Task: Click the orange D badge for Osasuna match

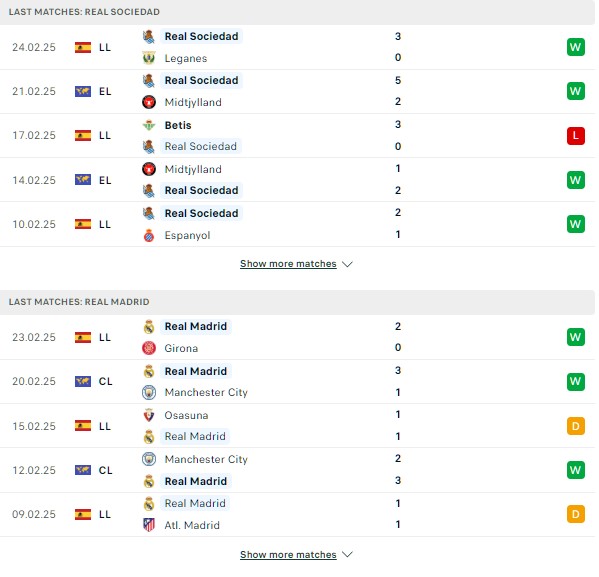Action: [x=575, y=426]
